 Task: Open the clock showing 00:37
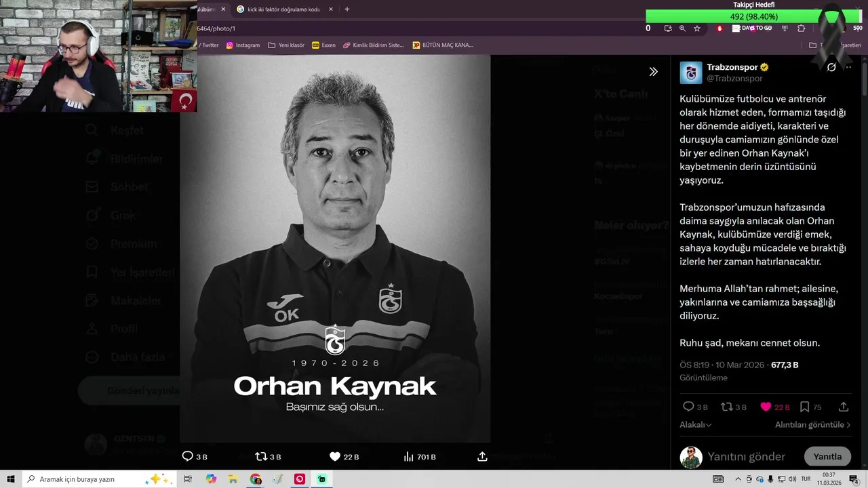tap(829, 479)
